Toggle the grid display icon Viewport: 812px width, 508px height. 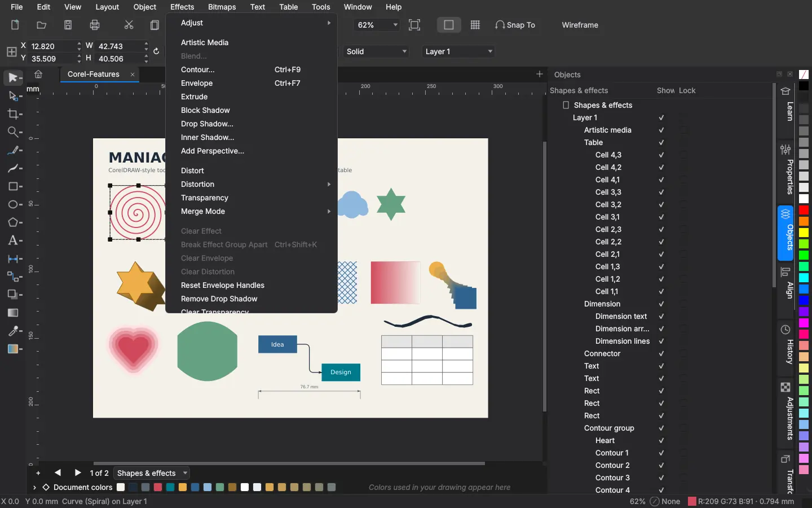pos(475,25)
